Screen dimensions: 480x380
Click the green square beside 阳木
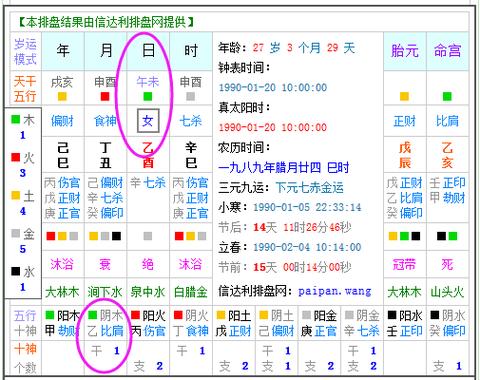50,315
